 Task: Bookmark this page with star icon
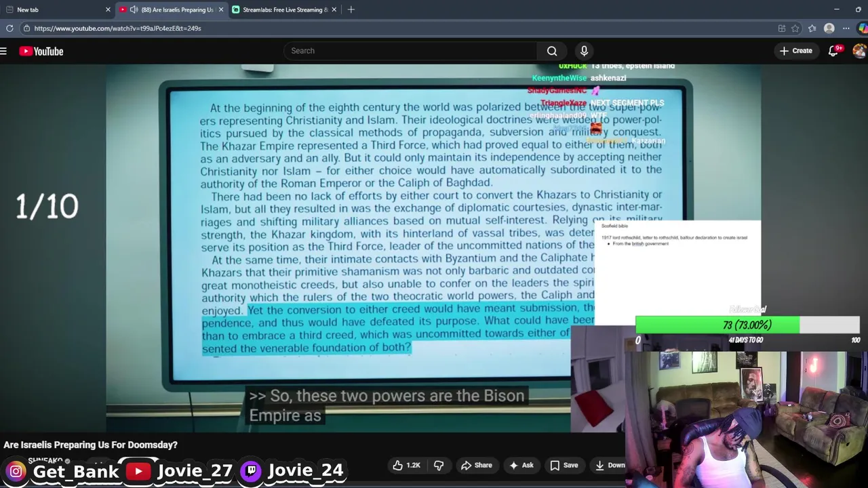pyautogui.click(x=795, y=28)
